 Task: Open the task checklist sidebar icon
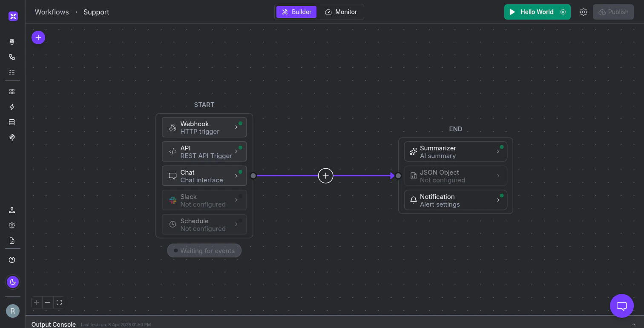[x=12, y=72]
